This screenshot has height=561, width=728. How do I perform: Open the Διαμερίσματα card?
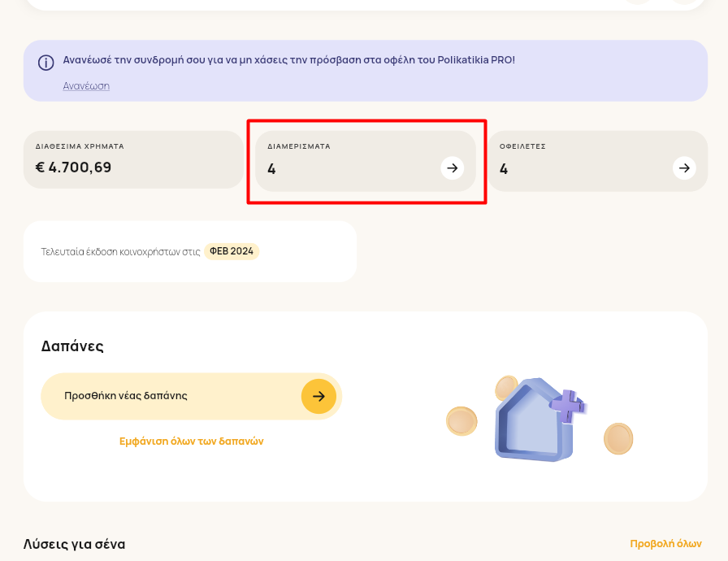[366, 161]
